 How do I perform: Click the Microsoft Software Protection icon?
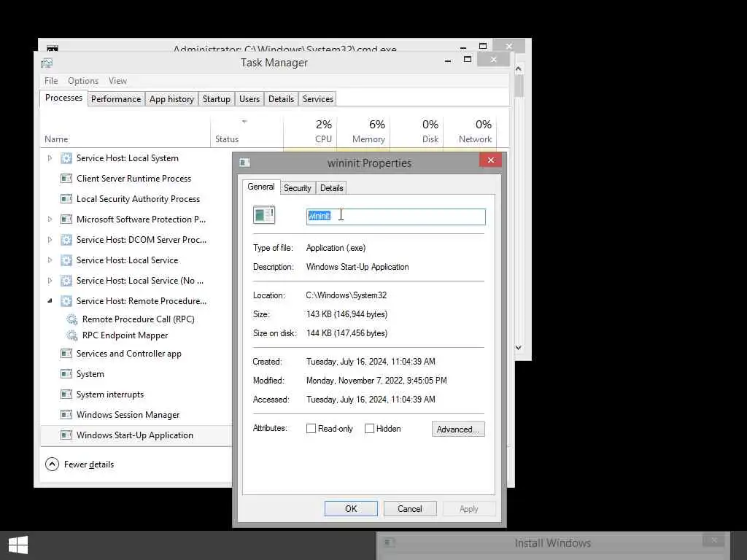coord(66,219)
